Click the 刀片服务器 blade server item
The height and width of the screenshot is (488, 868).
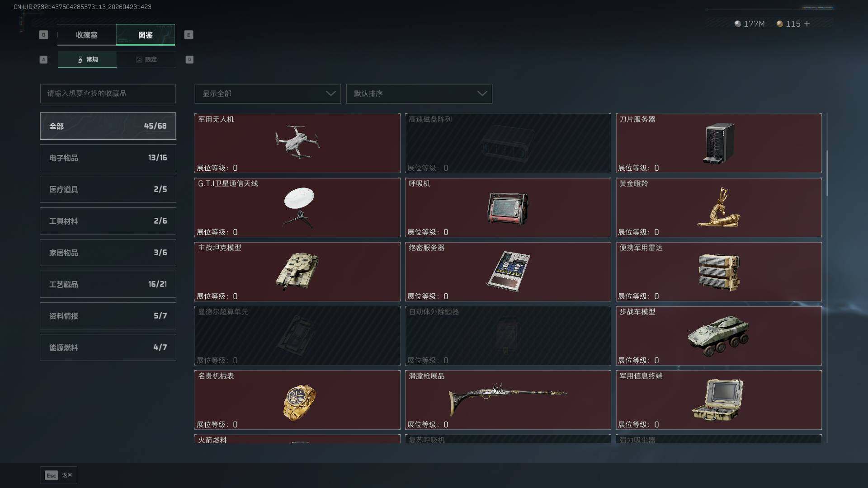coord(719,143)
